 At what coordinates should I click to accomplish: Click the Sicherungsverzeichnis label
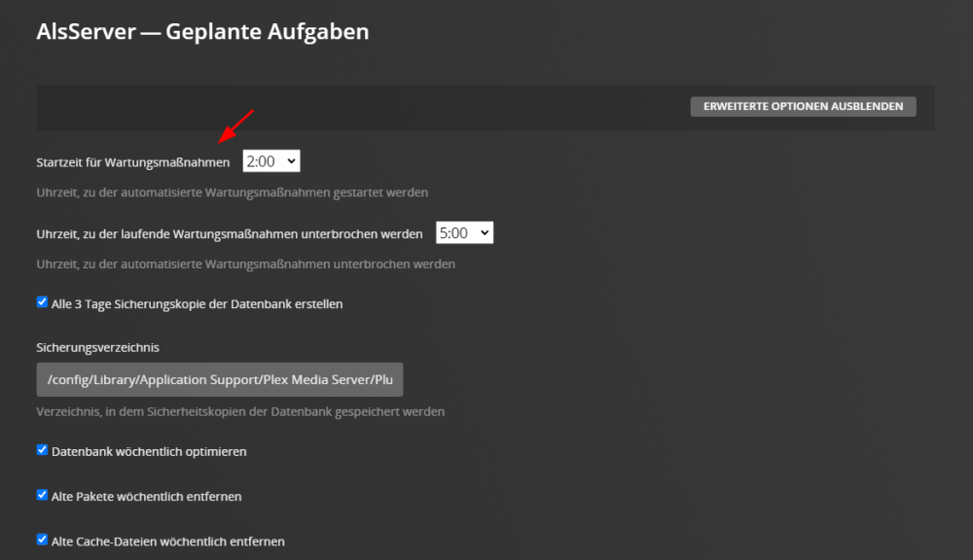97,347
